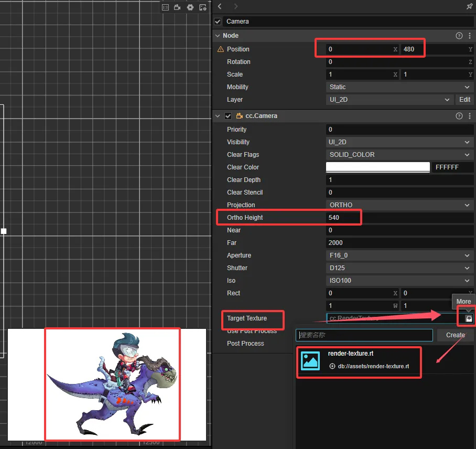The image size is (476, 449).
Task: Toggle the Camera node active checkbox
Action: click(x=218, y=22)
